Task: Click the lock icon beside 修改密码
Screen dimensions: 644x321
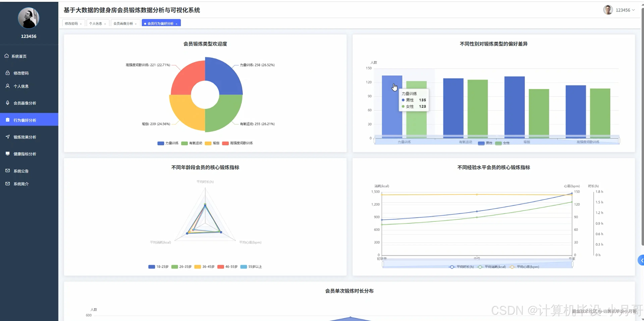Action: pos(8,73)
